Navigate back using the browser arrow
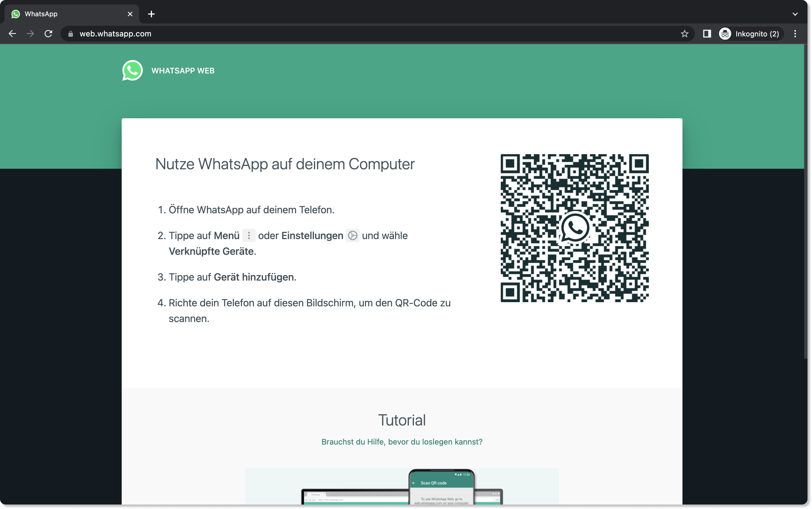812x509 pixels. 12,34
